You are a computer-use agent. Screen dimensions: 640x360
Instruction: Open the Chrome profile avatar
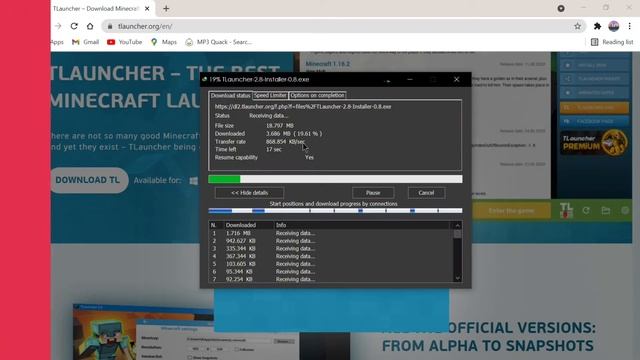(x=613, y=26)
